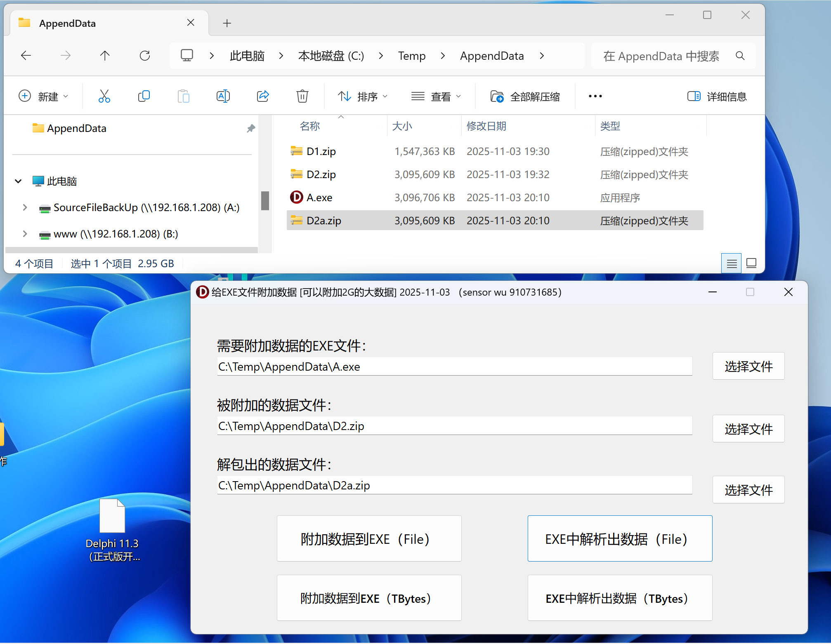The height and width of the screenshot is (644, 831).
Task: Expand the SourceFileBackUp network drive
Action: point(25,207)
